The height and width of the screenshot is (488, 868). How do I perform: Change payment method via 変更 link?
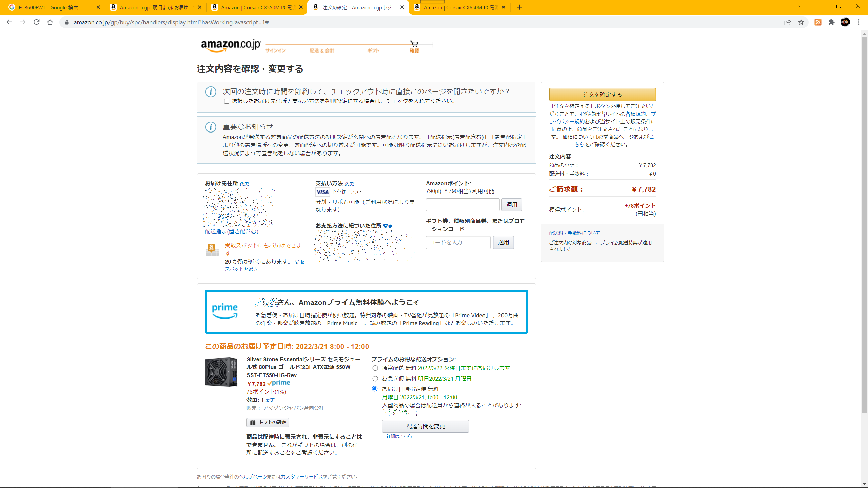349,184
